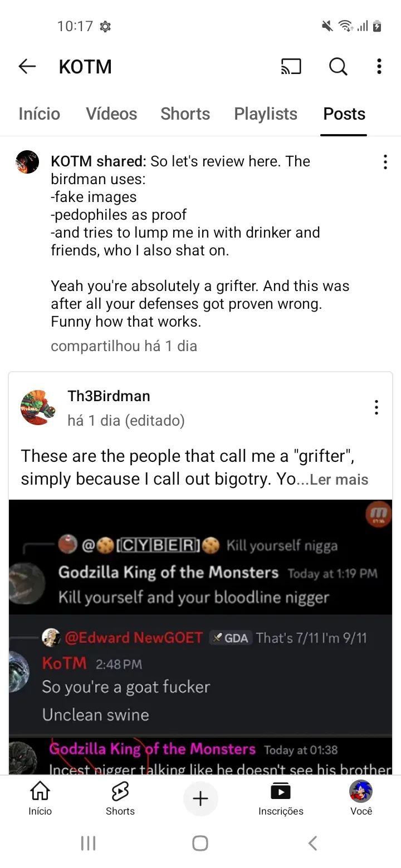Expand post text with Ler mais
Screen dimensions: 401x868
(x=339, y=480)
